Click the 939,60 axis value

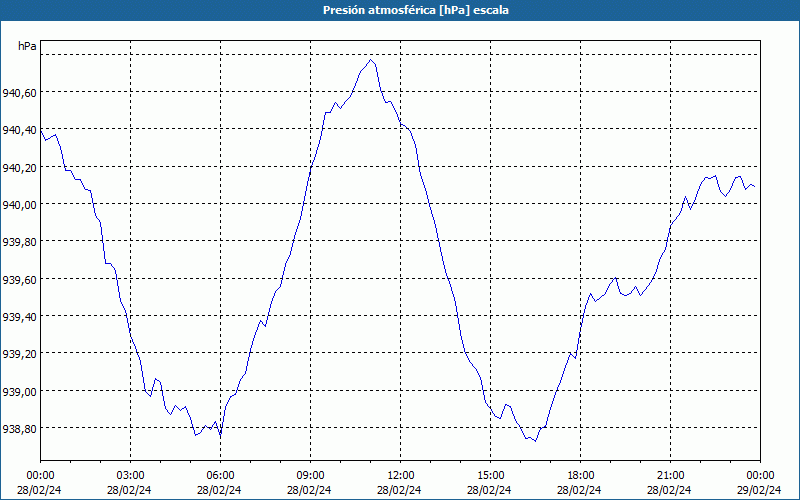[19, 280]
